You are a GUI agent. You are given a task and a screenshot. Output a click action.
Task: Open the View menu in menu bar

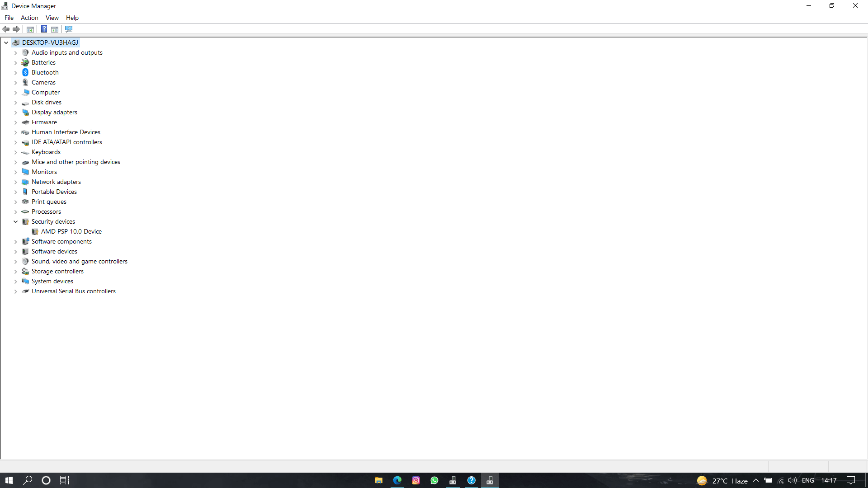tap(52, 17)
